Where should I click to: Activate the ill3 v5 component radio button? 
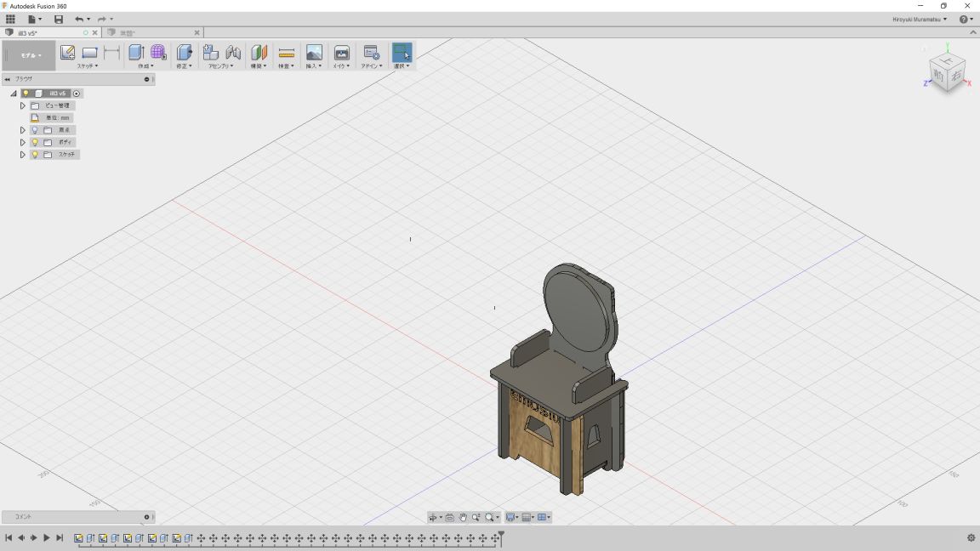(77, 94)
